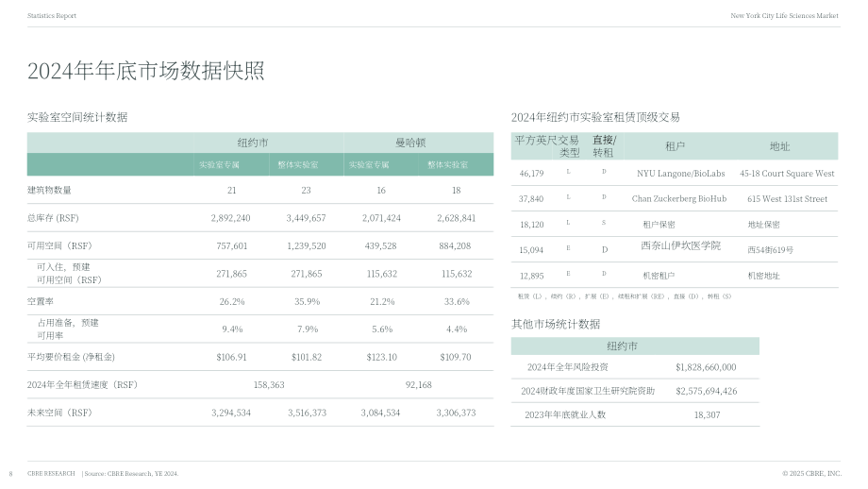Viewport: 868px width, 489px height.
Task: Click tenant 西奈山伊坎医学院
Action: pos(680,245)
